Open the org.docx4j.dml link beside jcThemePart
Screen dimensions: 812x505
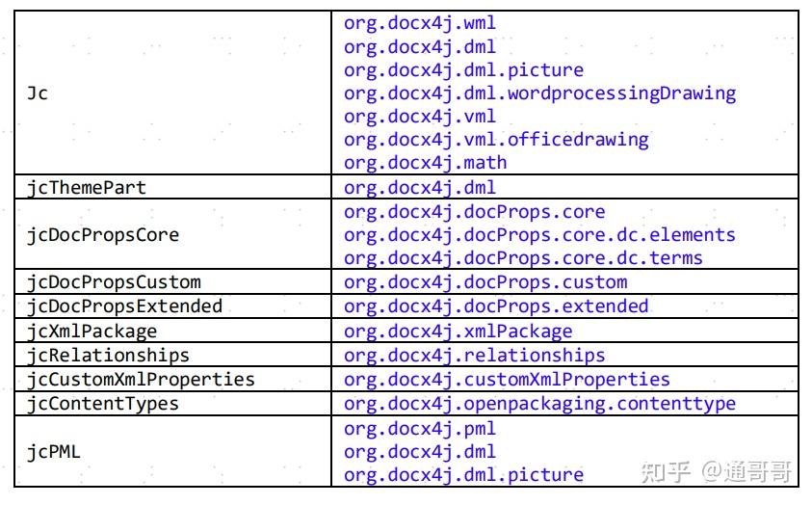[420, 187]
